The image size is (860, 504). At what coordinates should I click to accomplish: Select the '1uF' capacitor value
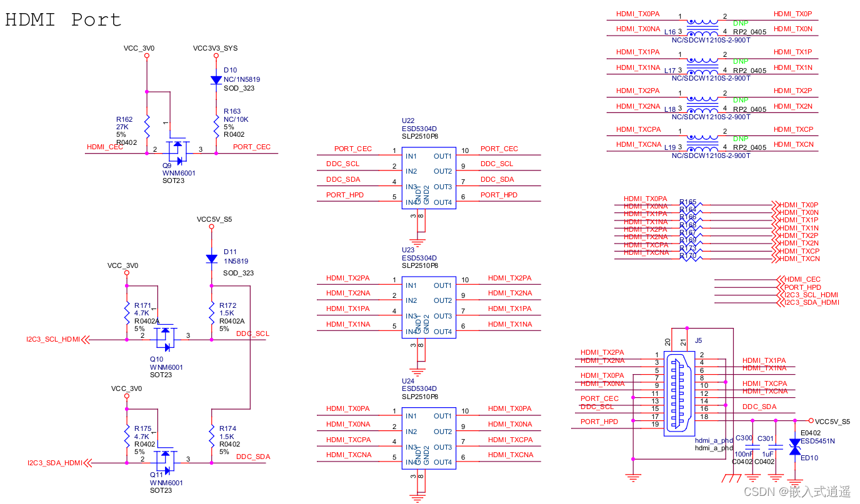pyautogui.click(x=769, y=454)
